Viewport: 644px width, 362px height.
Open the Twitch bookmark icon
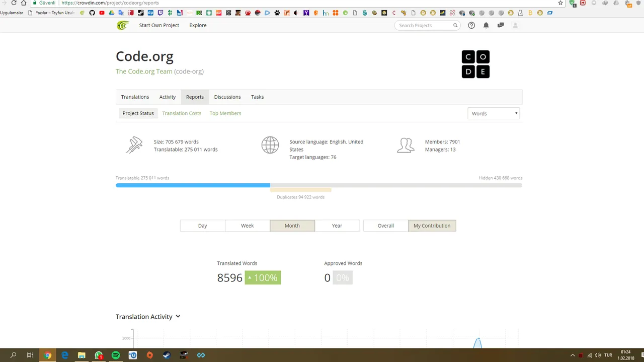coord(160,13)
